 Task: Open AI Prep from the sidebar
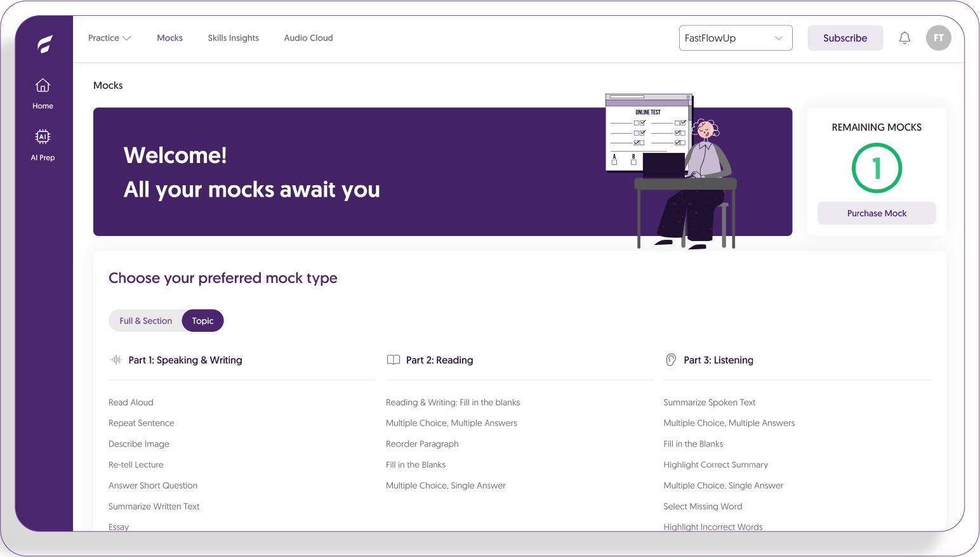pos(43,145)
